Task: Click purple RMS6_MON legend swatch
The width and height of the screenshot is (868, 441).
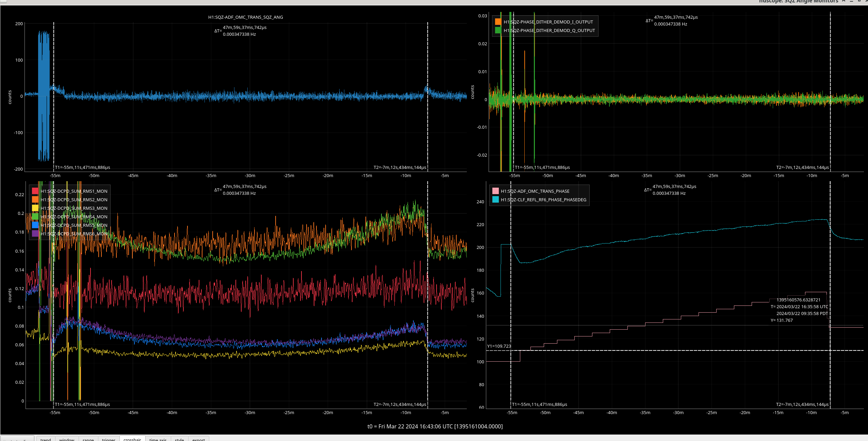Action: [x=35, y=234]
